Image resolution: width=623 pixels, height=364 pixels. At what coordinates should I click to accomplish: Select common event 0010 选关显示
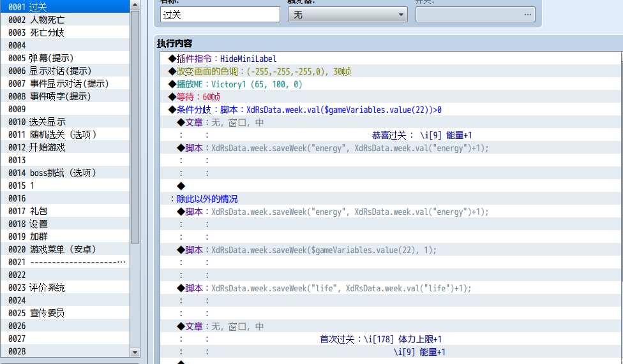[x=65, y=122]
